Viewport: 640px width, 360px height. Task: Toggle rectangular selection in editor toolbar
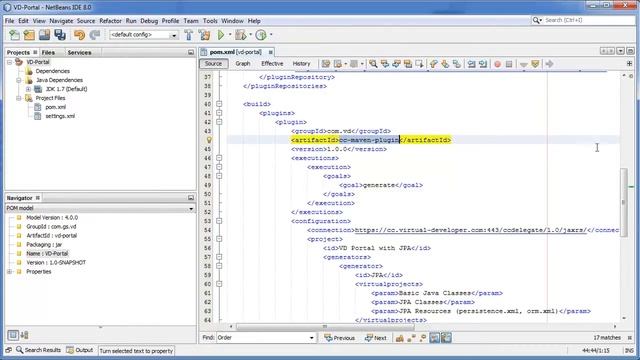pyautogui.click(x=420, y=64)
